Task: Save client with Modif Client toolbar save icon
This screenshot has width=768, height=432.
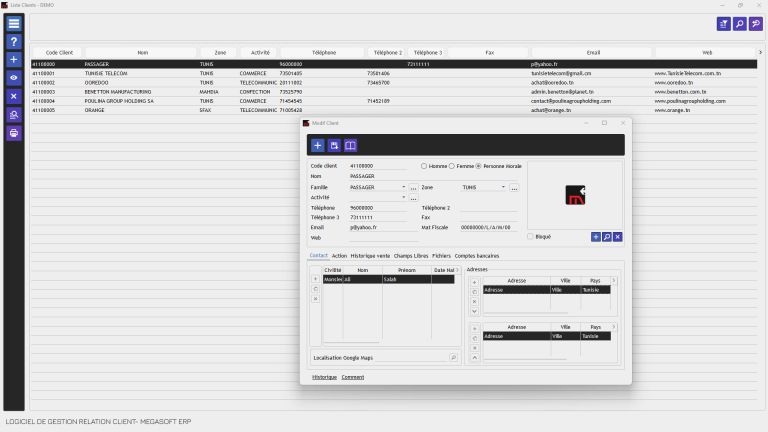Action: tap(334, 145)
